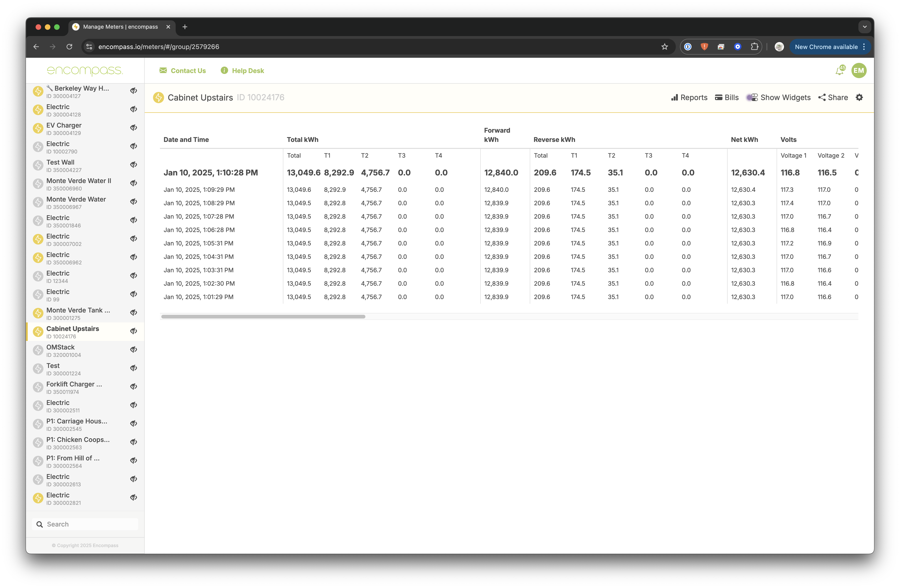The image size is (900, 588).
Task: Select Monte Verde Water II in sidebar
Action: (79, 181)
